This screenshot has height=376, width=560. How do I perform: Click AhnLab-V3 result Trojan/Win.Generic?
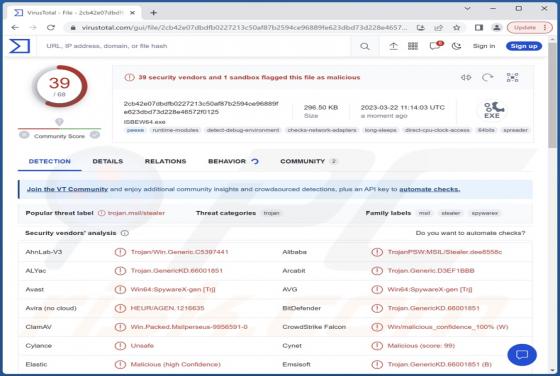pos(179,252)
